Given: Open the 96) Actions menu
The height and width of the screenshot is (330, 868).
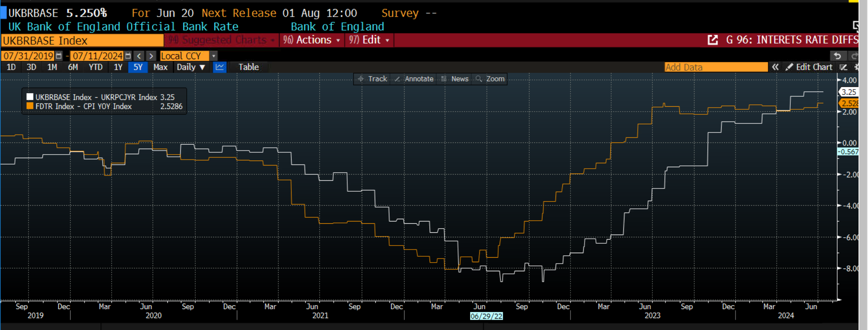Looking at the screenshot, I should pos(311,40).
